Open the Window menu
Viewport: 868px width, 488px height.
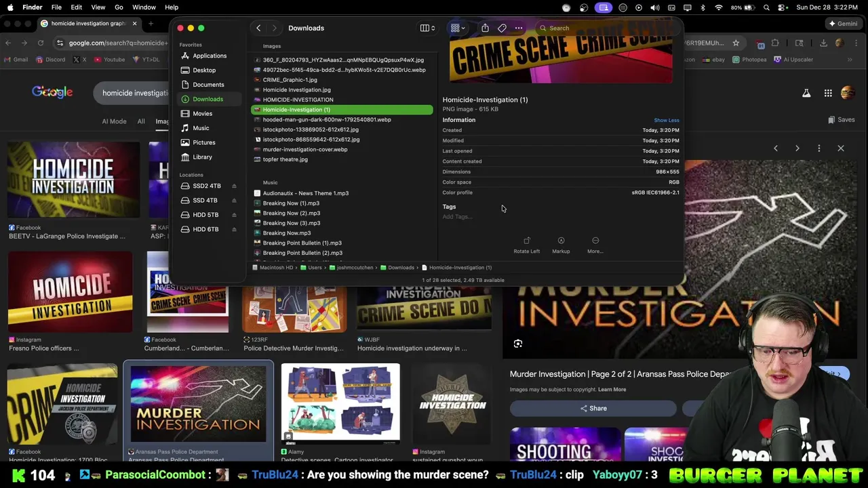[144, 7]
